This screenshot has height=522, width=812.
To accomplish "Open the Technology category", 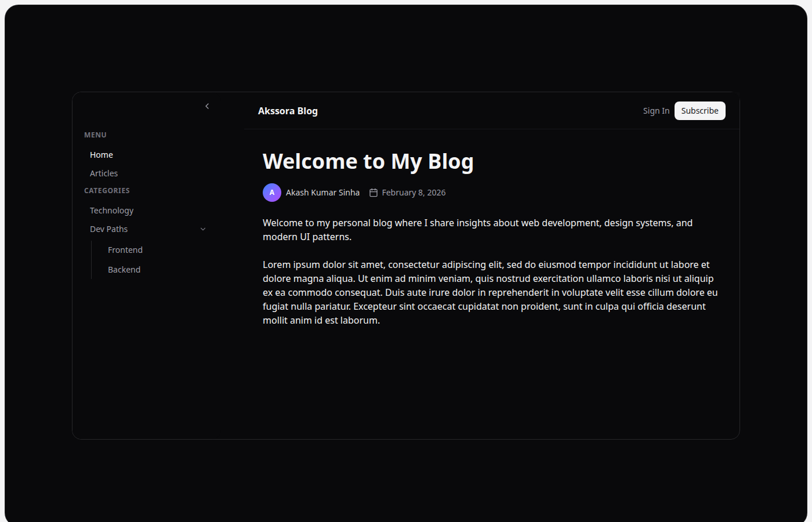I will 112,211.
